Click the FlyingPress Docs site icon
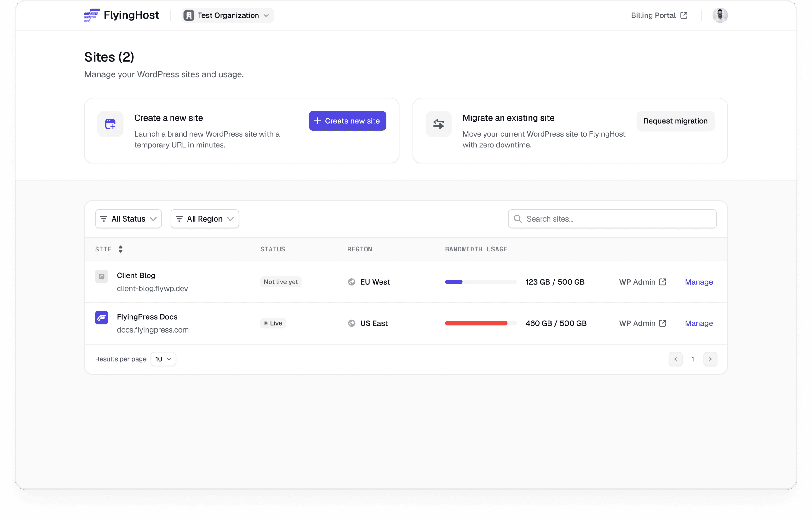The height and width of the screenshot is (520, 812). click(x=101, y=317)
